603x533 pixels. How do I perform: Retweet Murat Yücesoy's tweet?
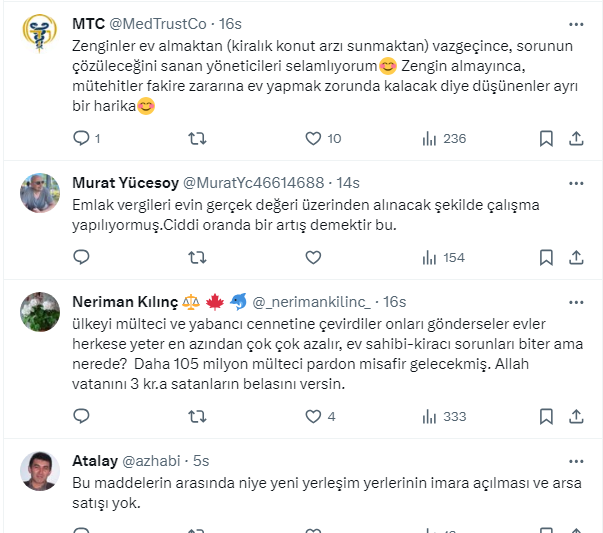(198, 257)
